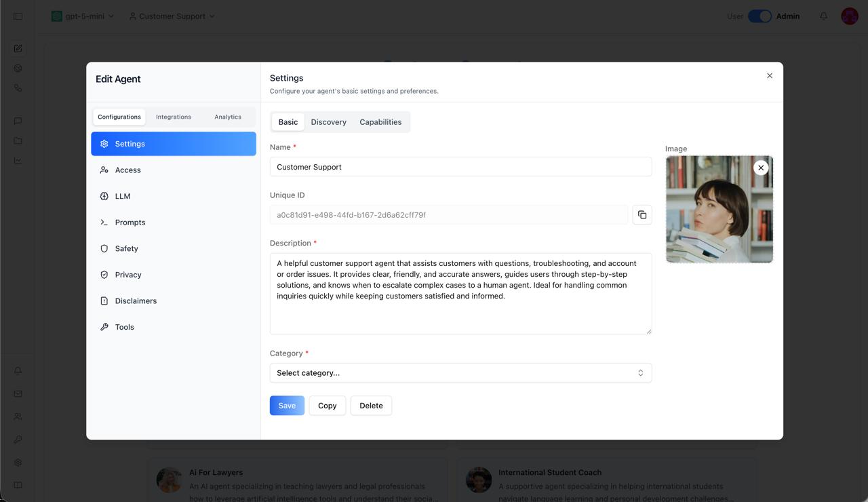Click the Save button

pos(287,406)
